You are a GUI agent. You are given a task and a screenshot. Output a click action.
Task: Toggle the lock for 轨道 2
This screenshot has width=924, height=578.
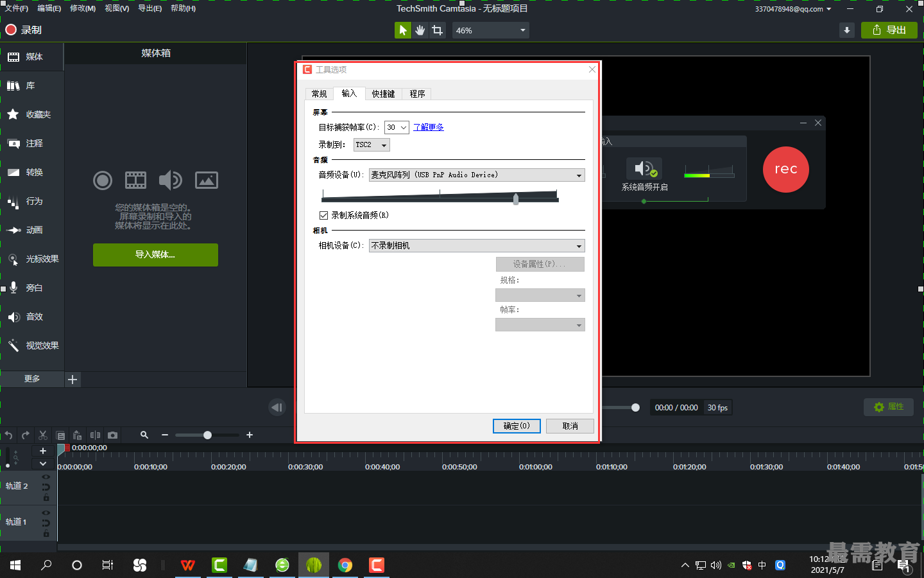coord(46,498)
